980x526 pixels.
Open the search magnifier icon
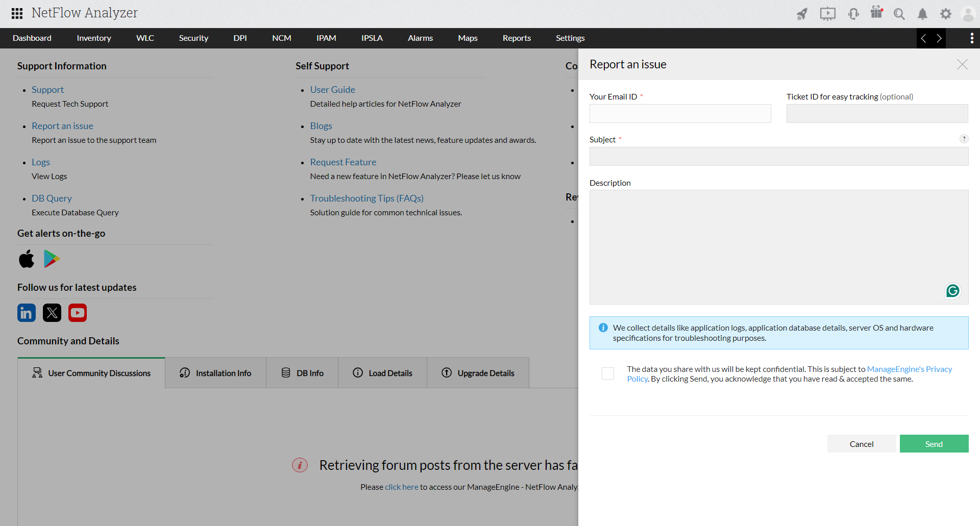[899, 14]
